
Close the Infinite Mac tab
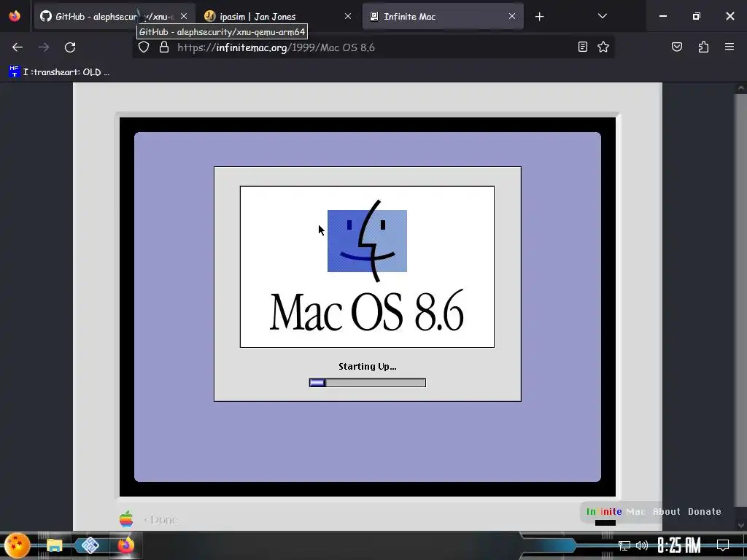pyautogui.click(x=511, y=16)
